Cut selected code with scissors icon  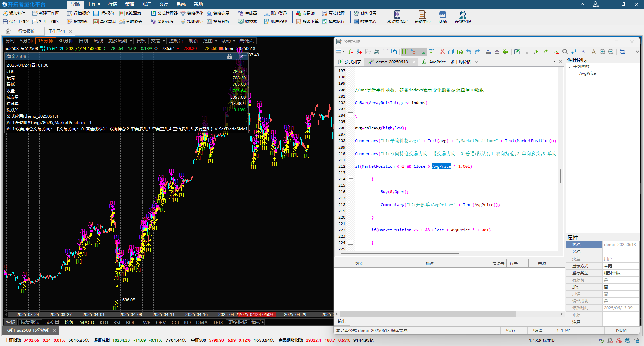pyautogui.click(x=442, y=52)
